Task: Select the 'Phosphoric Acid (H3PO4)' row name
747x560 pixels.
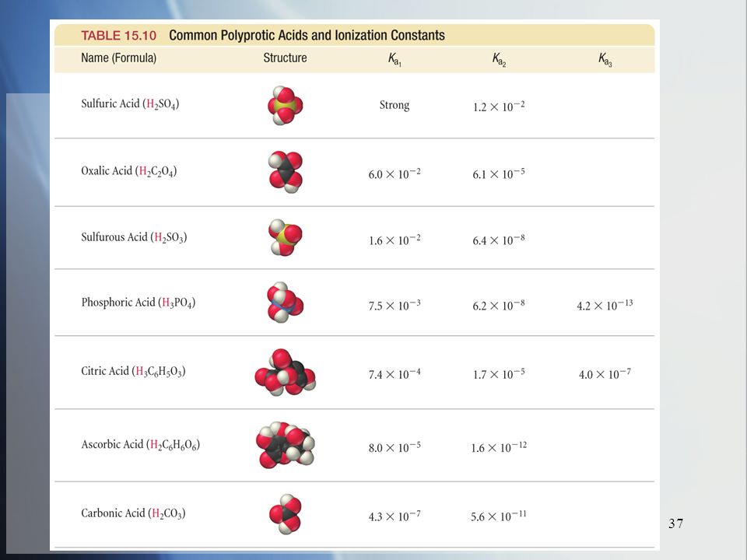Action: point(139,303)
